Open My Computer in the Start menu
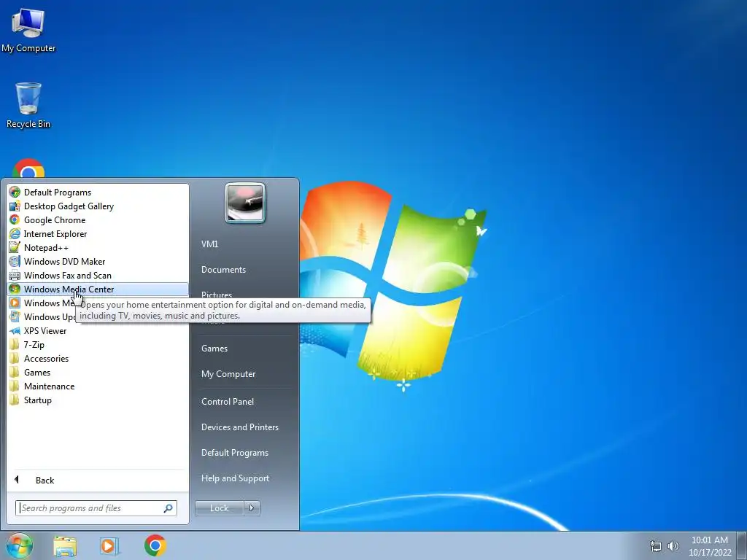 point(228,374)
